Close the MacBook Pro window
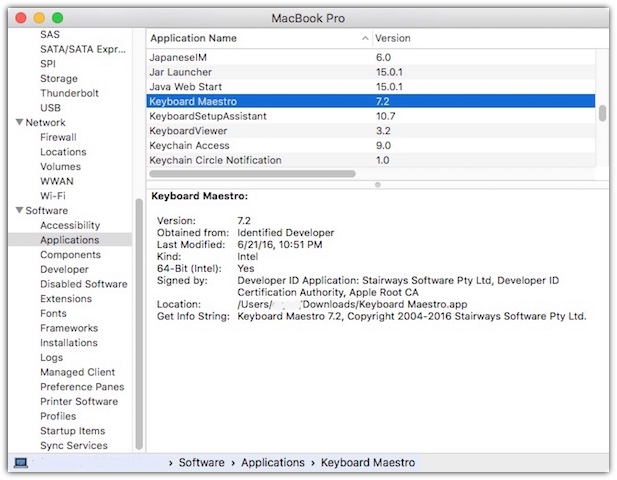 [21, 18]
